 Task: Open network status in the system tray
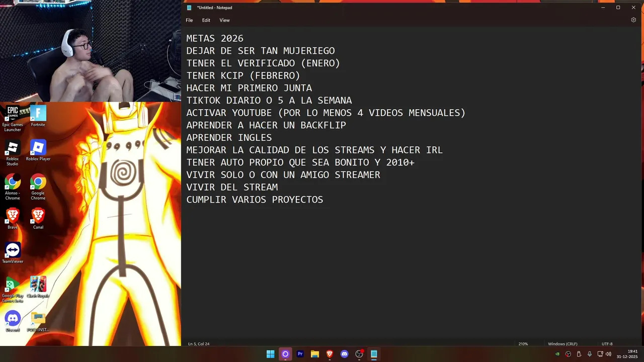600,354
